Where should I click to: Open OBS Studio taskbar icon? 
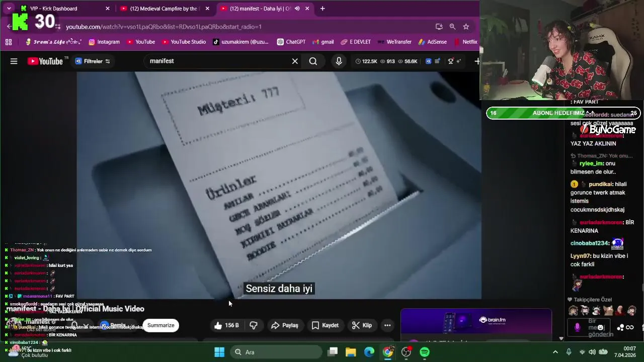pos(406,352)
